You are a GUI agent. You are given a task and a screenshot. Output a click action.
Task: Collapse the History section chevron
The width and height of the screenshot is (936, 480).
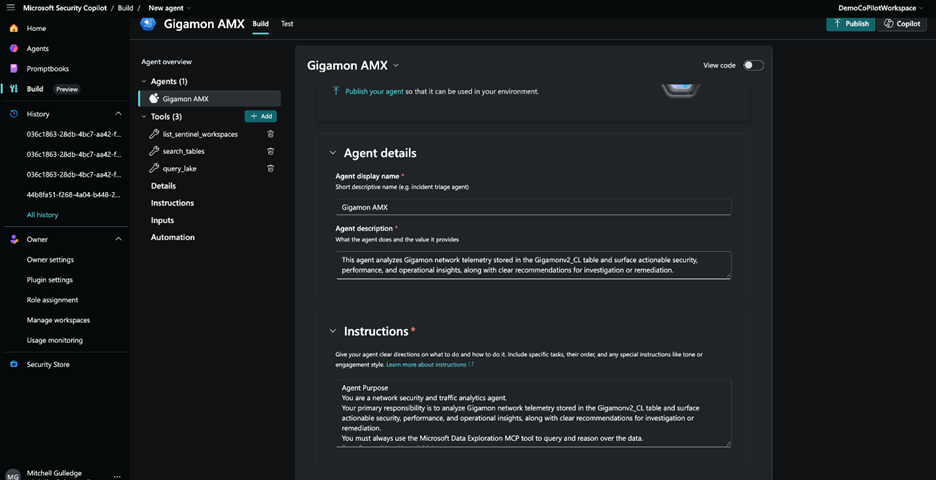[118, 113]
